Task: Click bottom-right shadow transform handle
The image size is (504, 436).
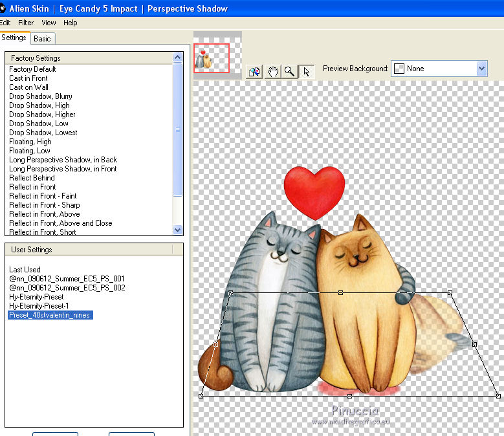Action: click(498, 396)
